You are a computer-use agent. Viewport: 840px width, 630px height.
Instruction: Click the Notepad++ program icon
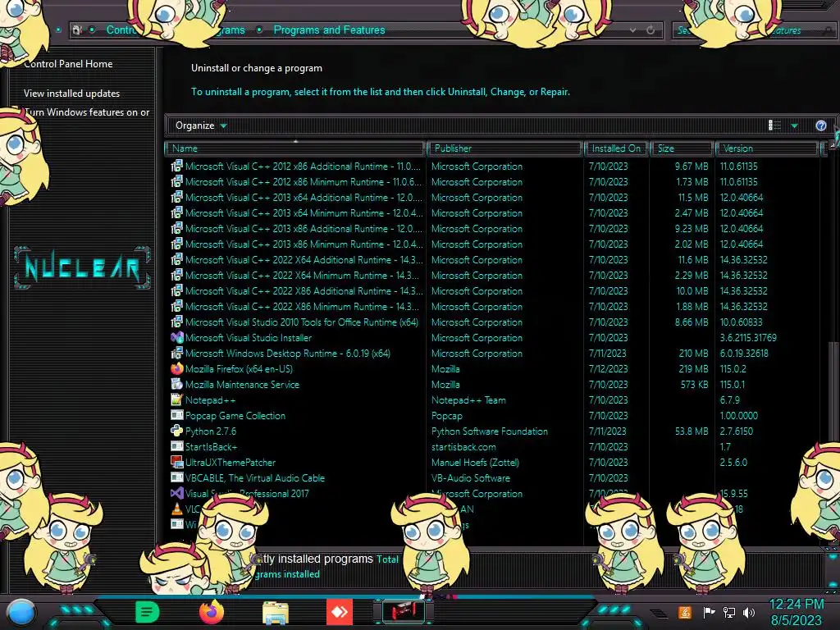pyautogui.click(x=177, y=399)
